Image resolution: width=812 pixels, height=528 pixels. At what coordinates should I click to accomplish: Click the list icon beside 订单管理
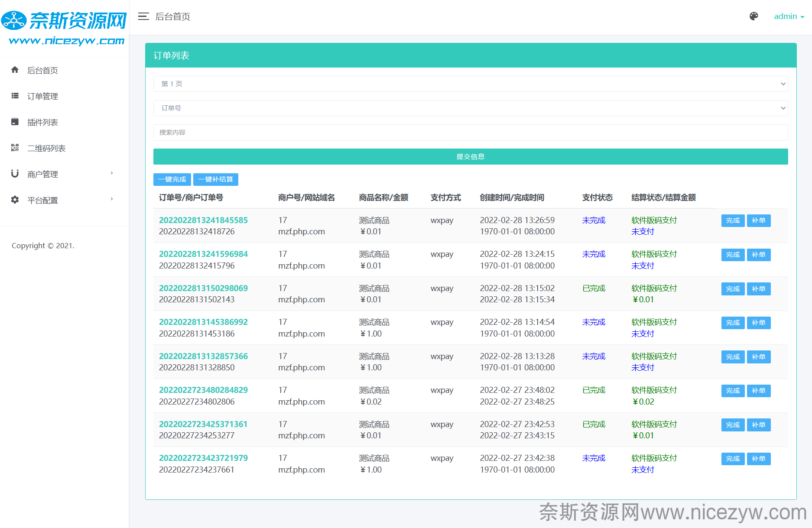15,96
